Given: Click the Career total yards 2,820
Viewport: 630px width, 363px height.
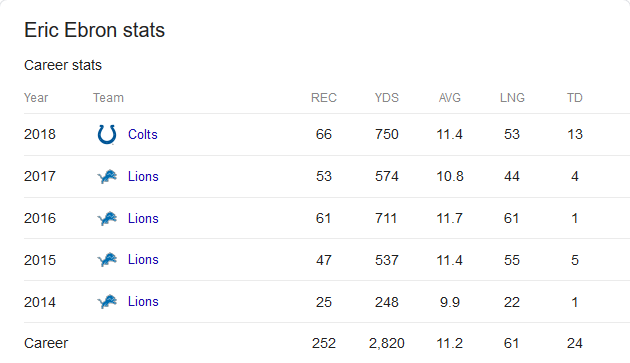Looking at the screenshot, I should point(387,343).
